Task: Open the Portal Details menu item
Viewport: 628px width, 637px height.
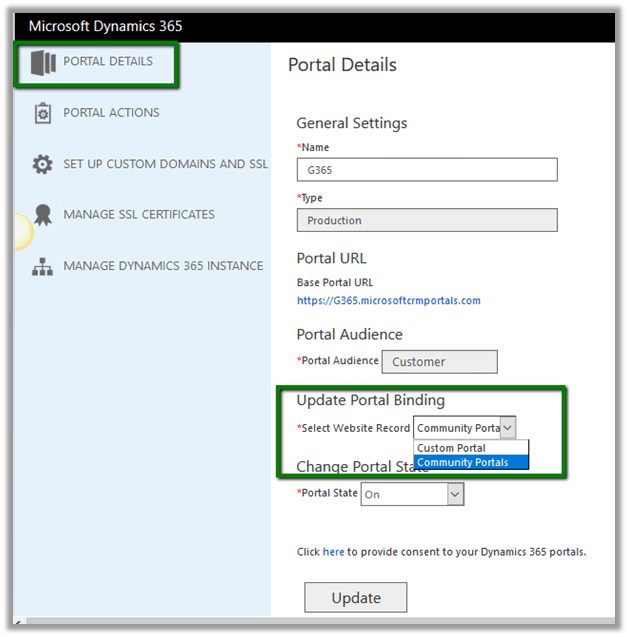Action: [108, 61]
